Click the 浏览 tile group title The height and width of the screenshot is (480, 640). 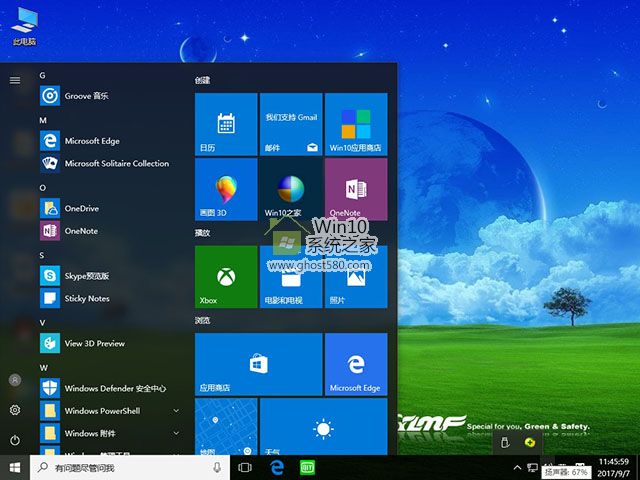[202, 320]
